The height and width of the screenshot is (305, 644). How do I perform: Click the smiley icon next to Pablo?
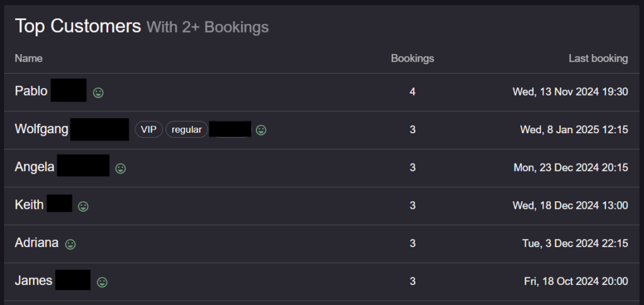98,92
